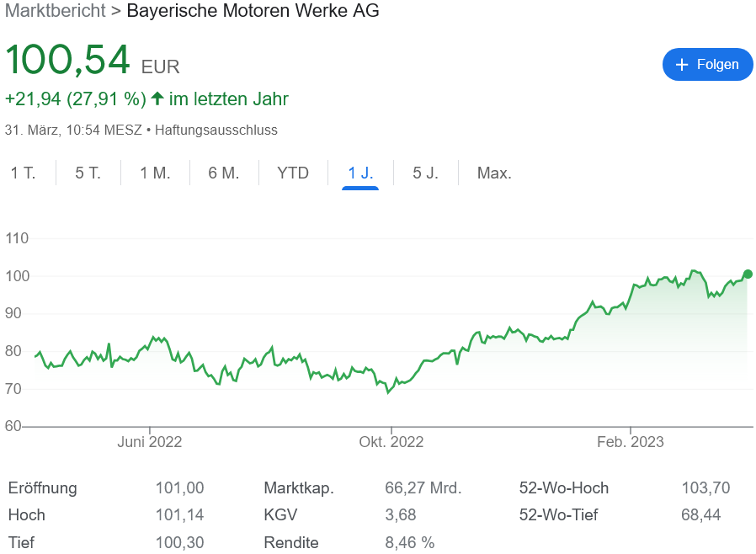Image resolution: width=756 pixels, height=554 pixels.
Task: Switch to the 1 T. time range
Action: [x=24, y=173]
